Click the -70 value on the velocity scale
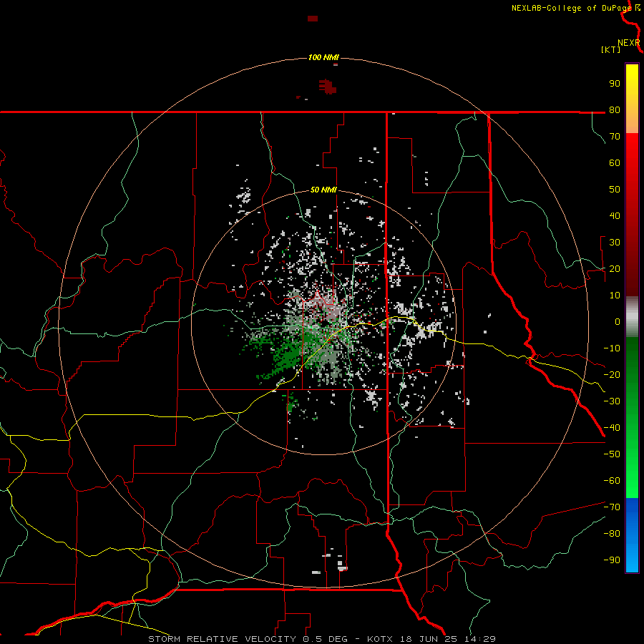This screenshot has width=644, height=644. point(612,507)
